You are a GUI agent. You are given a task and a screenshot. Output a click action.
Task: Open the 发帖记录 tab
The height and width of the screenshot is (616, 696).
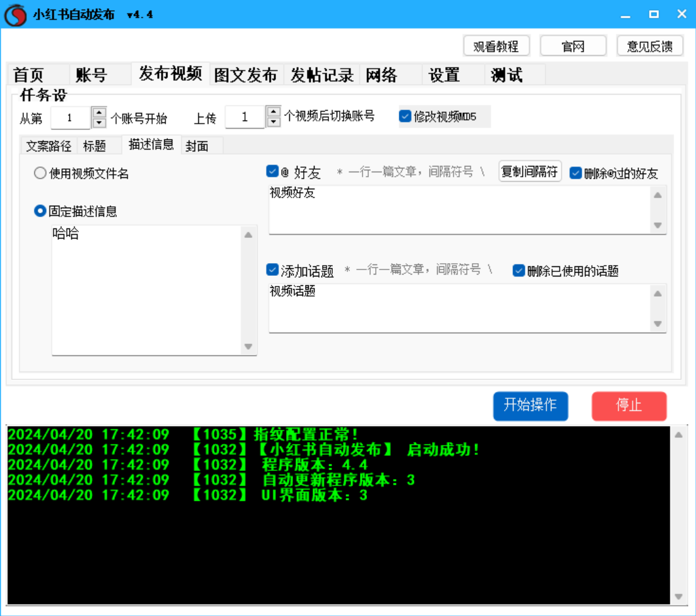322,74
